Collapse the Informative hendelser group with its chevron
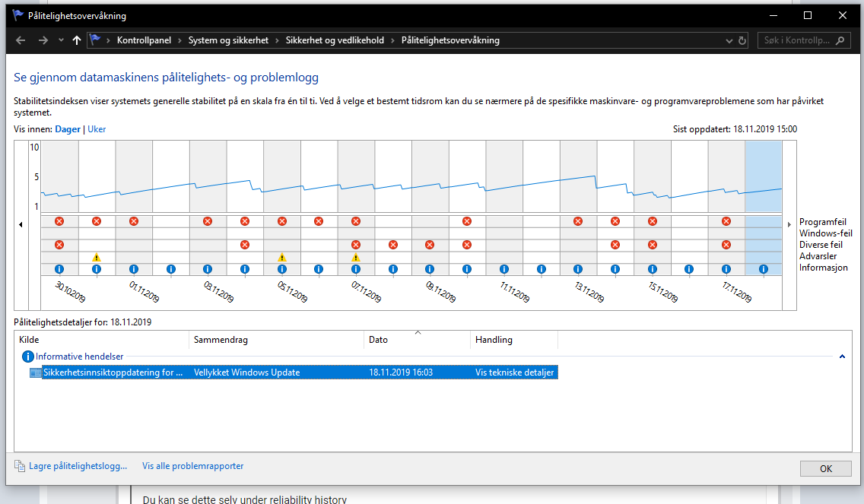 click(842, 357)
